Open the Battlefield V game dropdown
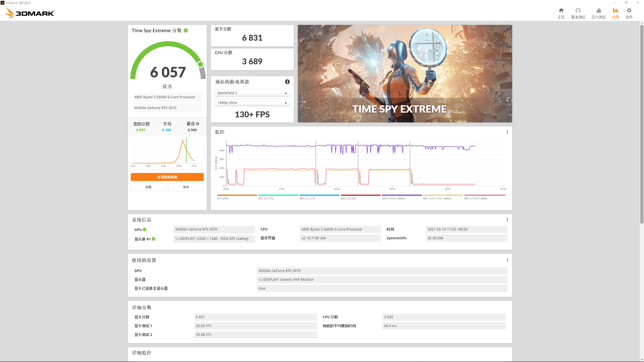The width and height of the screenshot is (644, 362). point(252,93)
